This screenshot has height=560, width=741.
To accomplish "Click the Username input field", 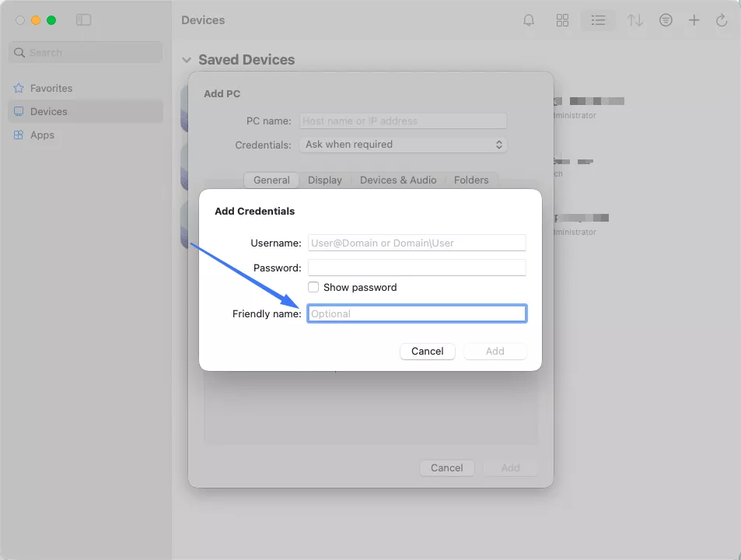I will [x=417, y=243].
